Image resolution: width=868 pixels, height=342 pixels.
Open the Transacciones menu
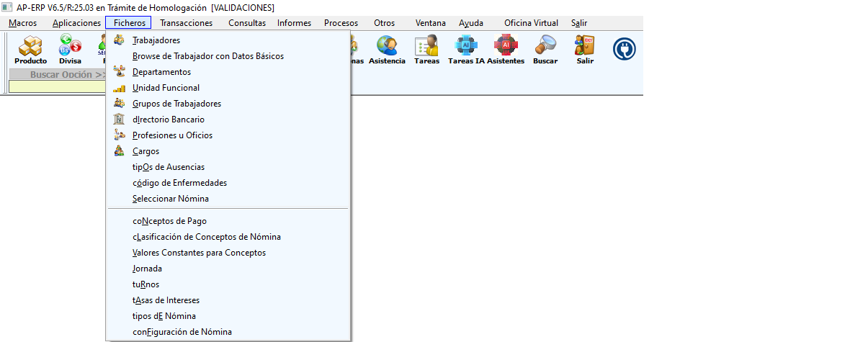pyautogui.click(x=187, y=23)
